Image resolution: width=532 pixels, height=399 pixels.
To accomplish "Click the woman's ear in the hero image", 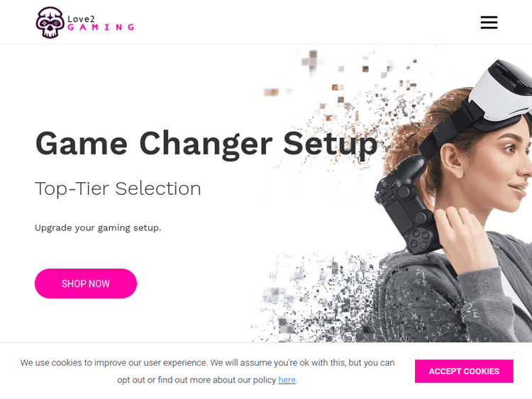I will [x=453, y=159].
